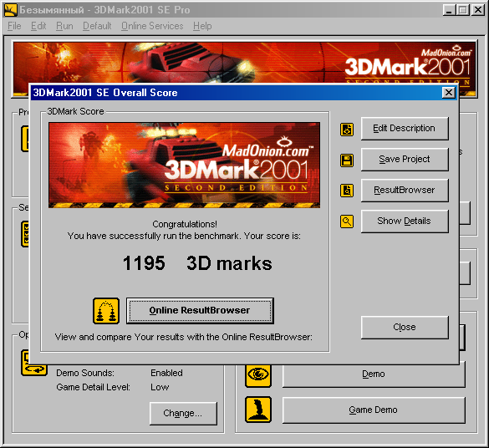Image resolution: width=489 pixels, height=448 pixels.
Task: Click 'Demo Sounds:' label
Action: point(85,373)
